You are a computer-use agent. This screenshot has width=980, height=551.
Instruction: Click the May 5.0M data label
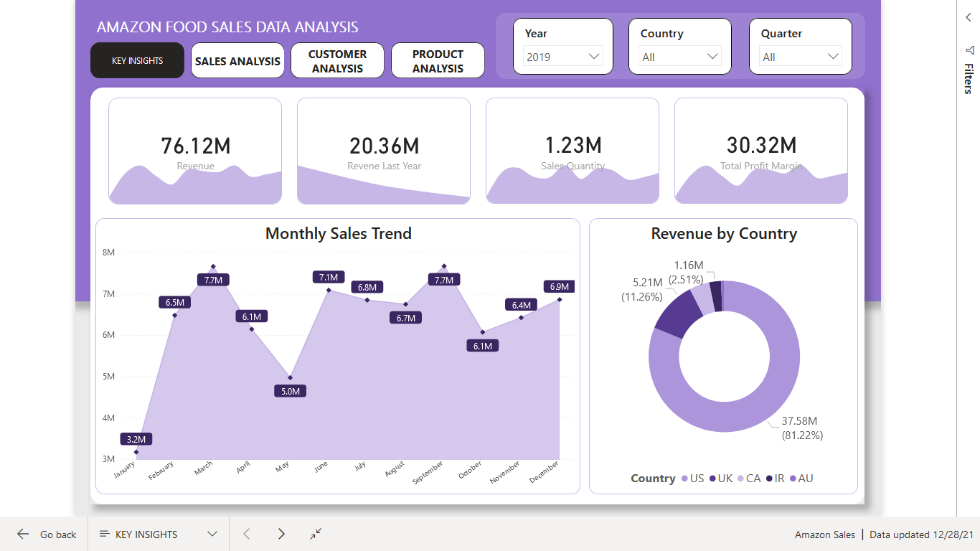coord(291,391)
